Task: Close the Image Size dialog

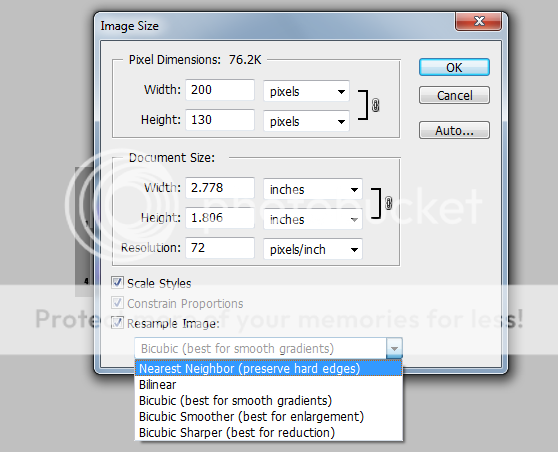Action: coord(479,21)
